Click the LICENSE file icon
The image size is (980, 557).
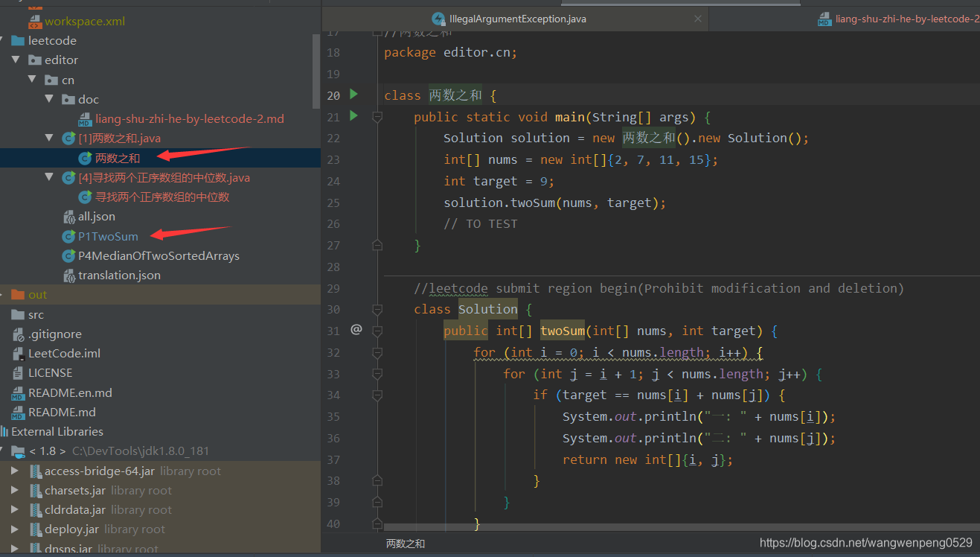[18, 373]
